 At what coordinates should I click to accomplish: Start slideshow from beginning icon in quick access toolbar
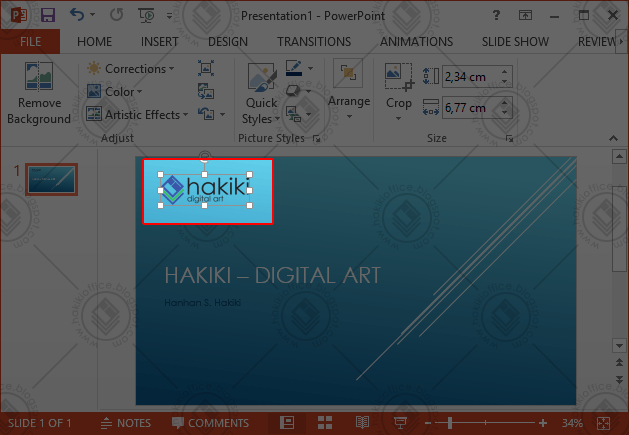tap(146, 15)
